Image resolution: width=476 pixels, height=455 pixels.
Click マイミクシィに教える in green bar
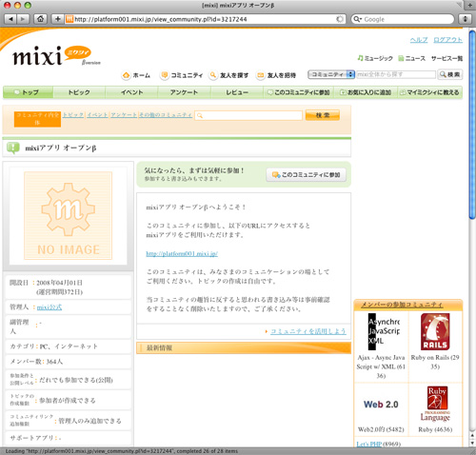429,92
